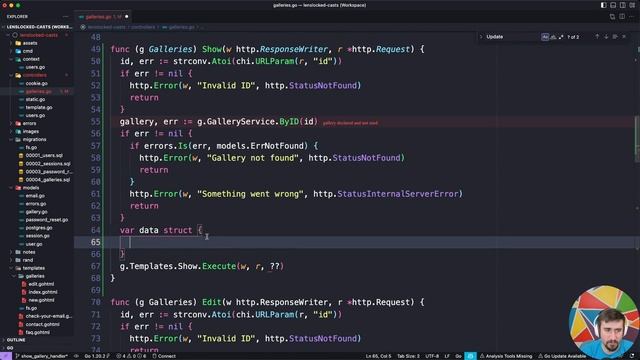Open customize layout icon
Screen dimensions: 640x360
[632, 5]
